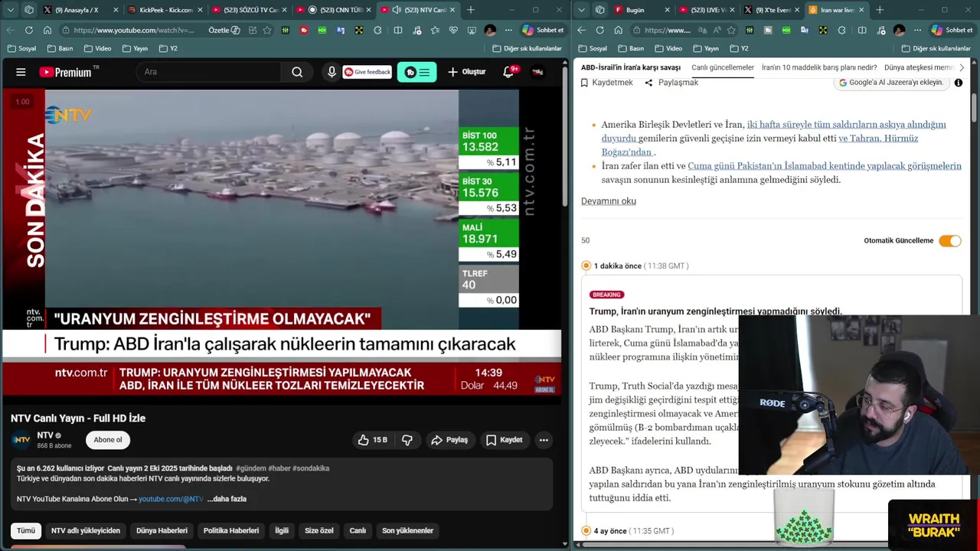Select the Politika Haberleri chip
The height and width of the screenshot is (551, 980).
pos(231,530)
